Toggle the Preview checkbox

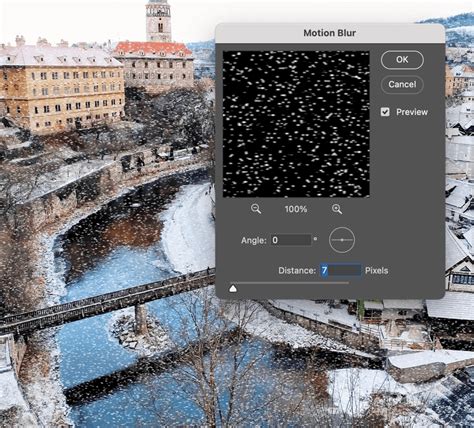385,112
